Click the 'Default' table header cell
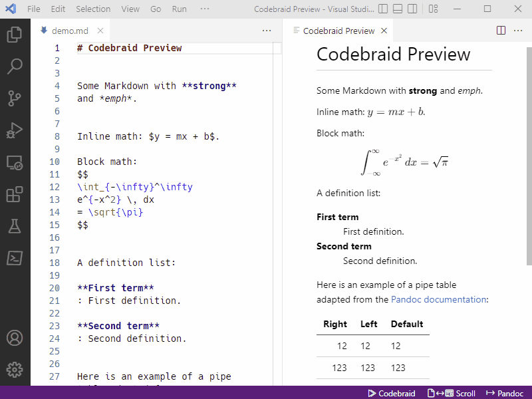This screenshot has height=399, width=532. (407, 324)
